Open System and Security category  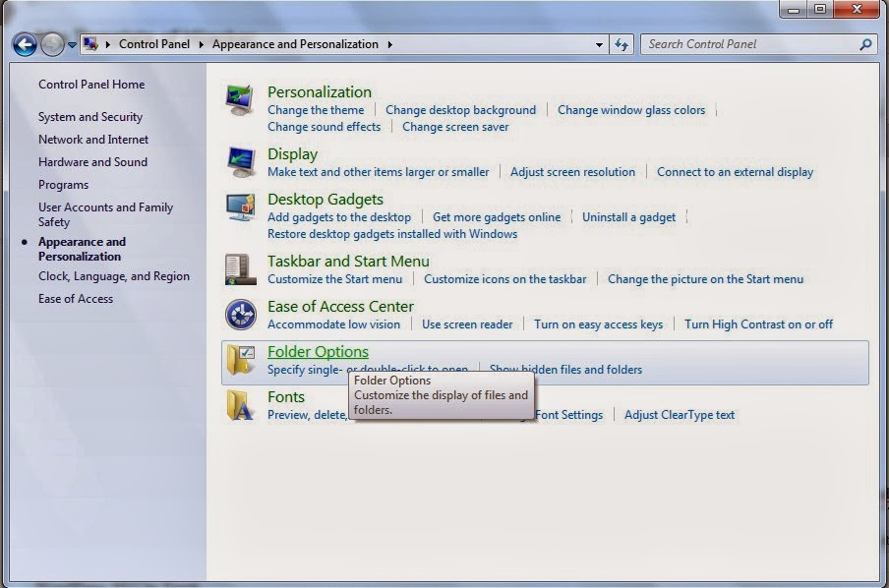coord(90,117)
